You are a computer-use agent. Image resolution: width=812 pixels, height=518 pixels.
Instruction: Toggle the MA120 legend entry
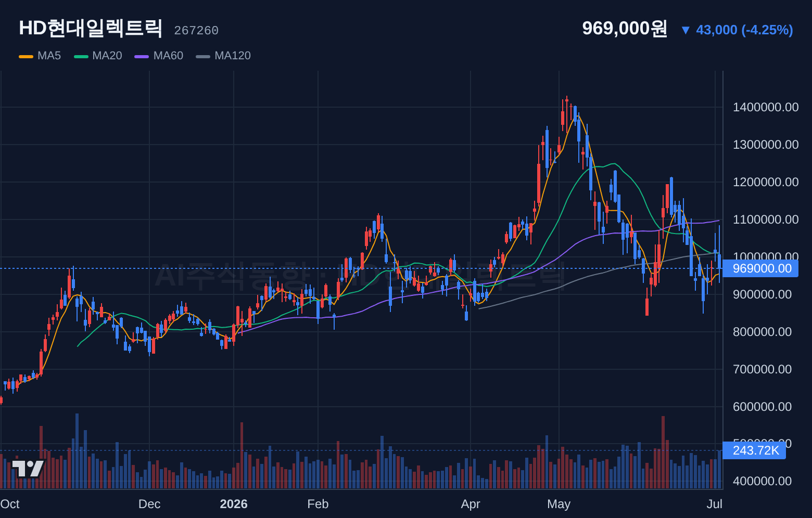223,56
